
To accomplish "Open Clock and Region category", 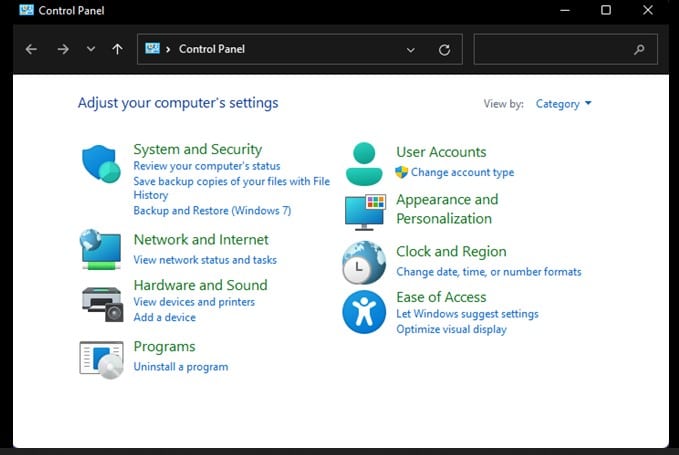I will 451,252.
